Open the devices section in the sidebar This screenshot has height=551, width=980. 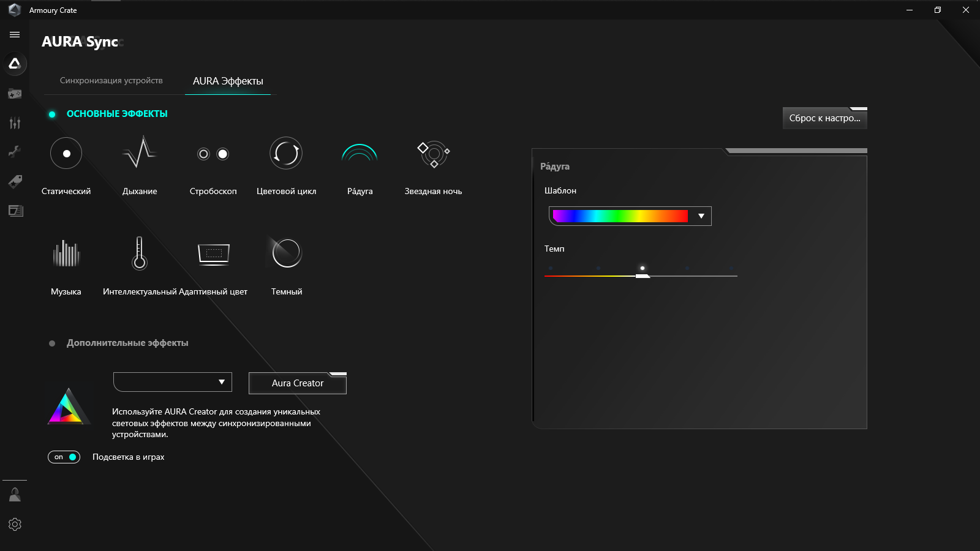tap(15, 94)
